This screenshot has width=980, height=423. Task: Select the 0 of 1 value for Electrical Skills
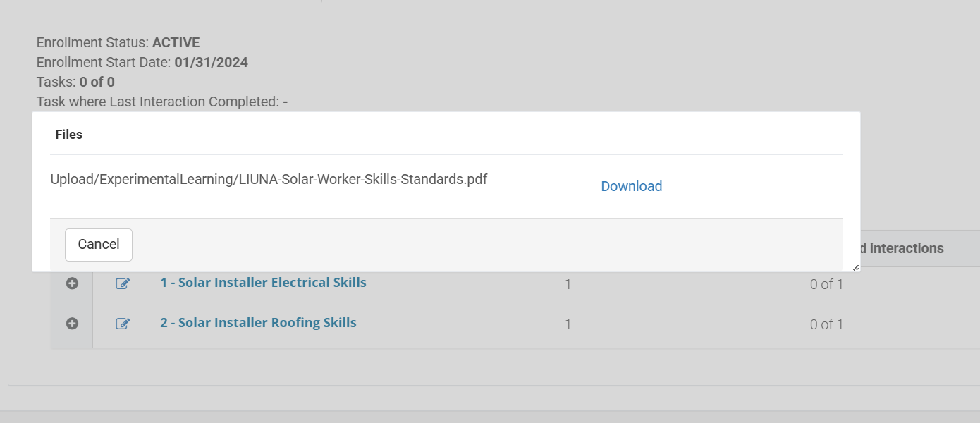click(x=826, y=285)
